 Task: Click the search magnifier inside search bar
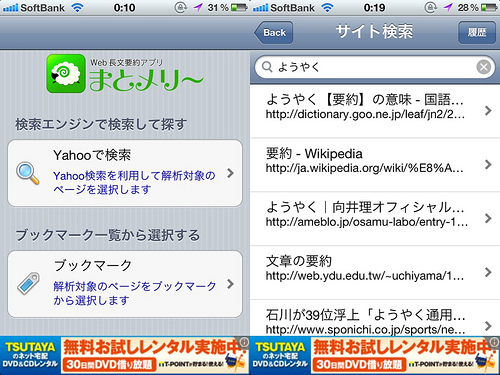[x=267, y=67]
